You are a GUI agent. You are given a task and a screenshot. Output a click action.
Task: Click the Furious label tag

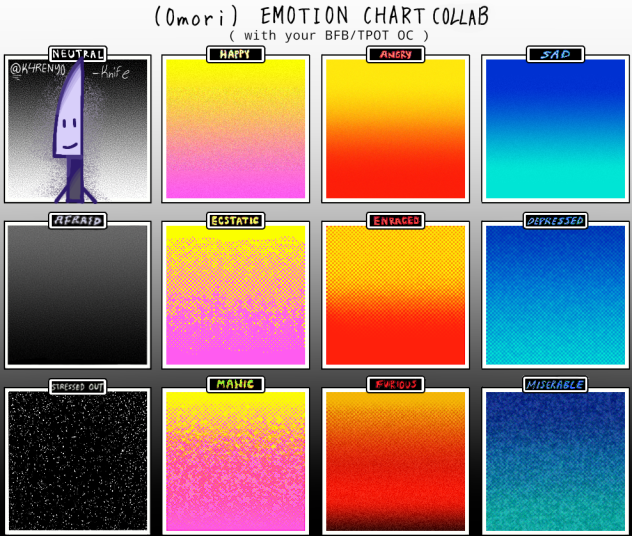point(395,384)
